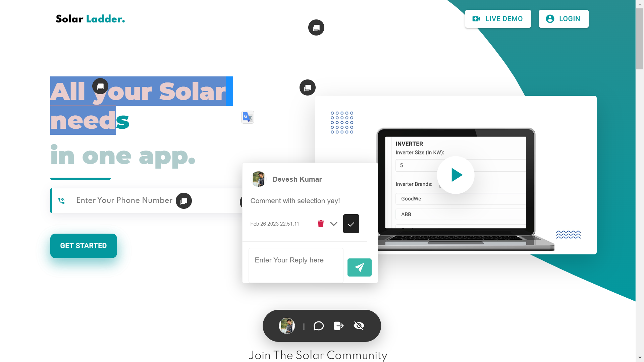Expand the comment dropdown chevron
The width and height of the screenshot is (644, 362).
[x=334, y=224]
